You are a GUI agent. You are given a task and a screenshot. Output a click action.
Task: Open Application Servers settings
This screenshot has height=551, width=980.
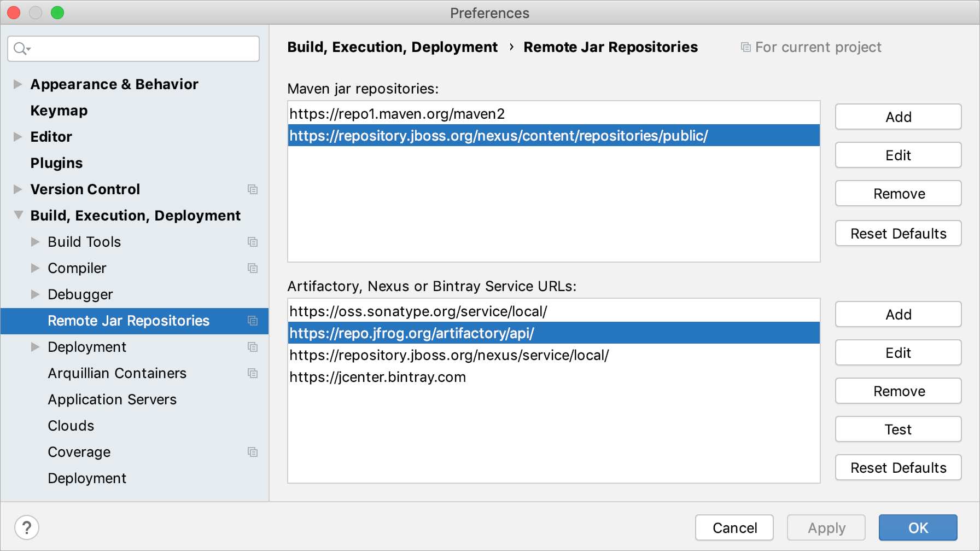click(x=112, y=399)
